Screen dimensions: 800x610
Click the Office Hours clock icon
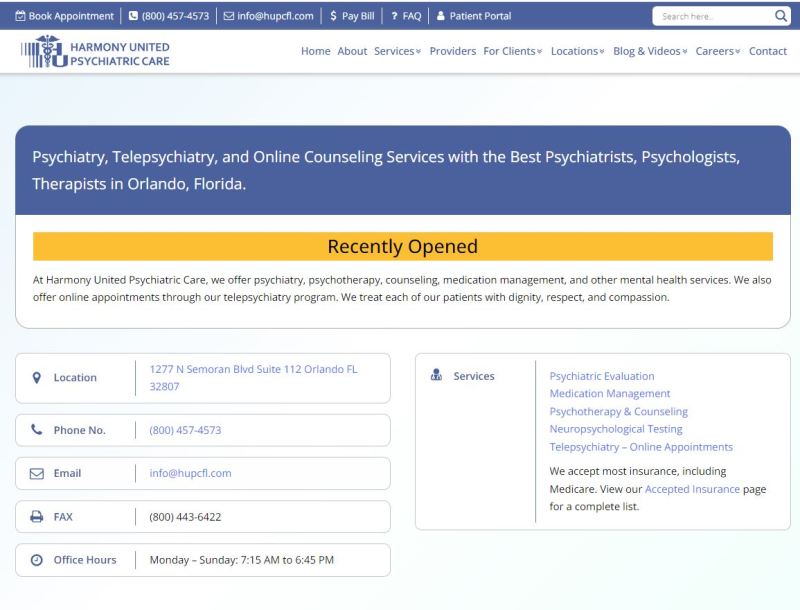[x=37, y=560]
